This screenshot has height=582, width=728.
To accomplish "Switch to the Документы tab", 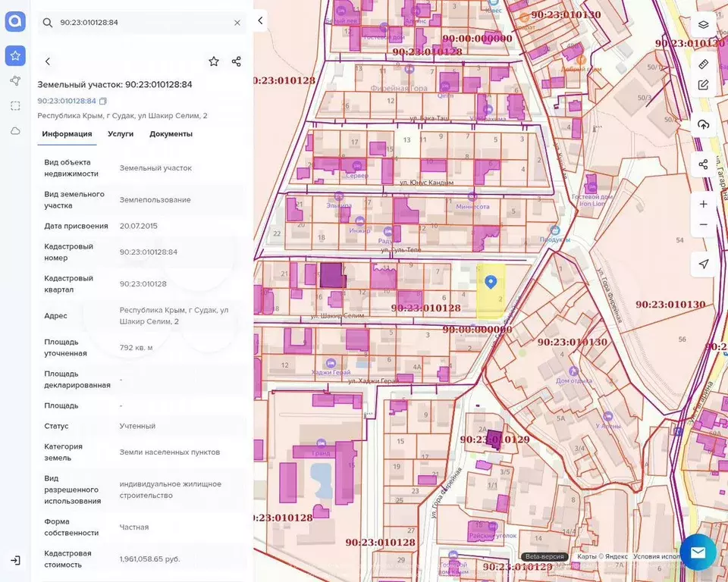I will pos(171,134).
